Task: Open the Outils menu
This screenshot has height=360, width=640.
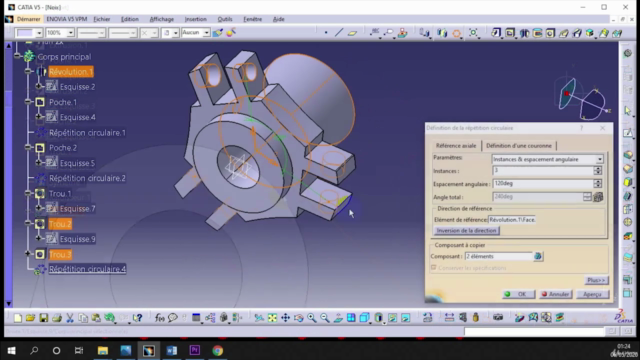Action: point(225,19)
